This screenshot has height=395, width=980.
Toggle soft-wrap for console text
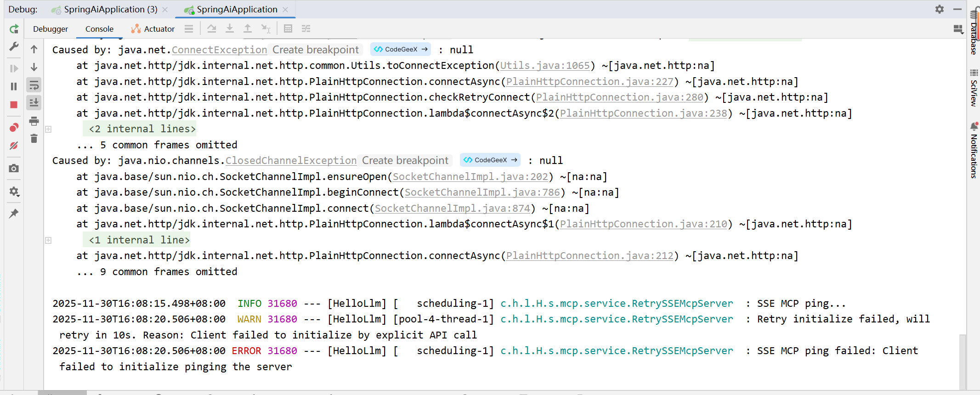tap(34, 85)
